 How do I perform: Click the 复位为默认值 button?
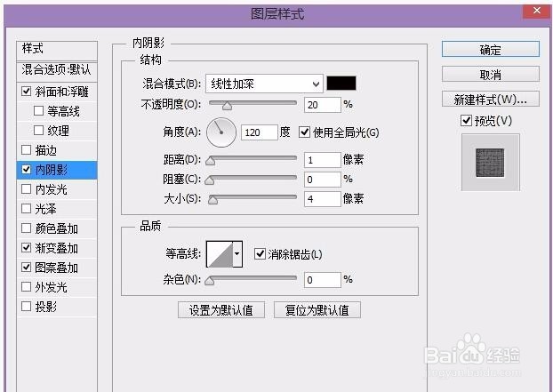(x=317, y=310)
